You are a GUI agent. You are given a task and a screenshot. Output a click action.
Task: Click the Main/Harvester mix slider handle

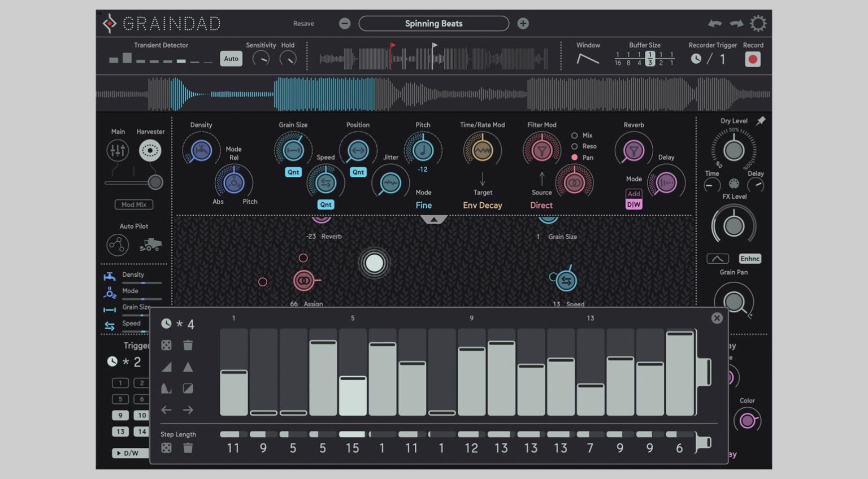click(x=155, y=182)
